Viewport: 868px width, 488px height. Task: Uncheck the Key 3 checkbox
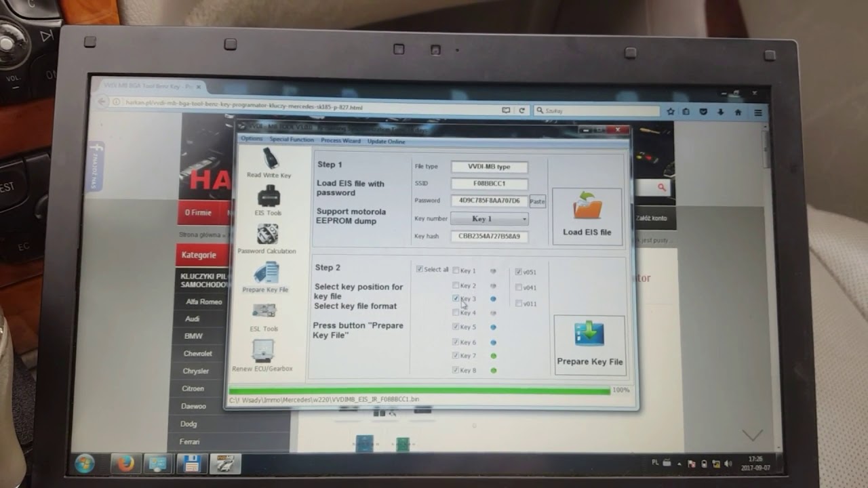[456, 298]
